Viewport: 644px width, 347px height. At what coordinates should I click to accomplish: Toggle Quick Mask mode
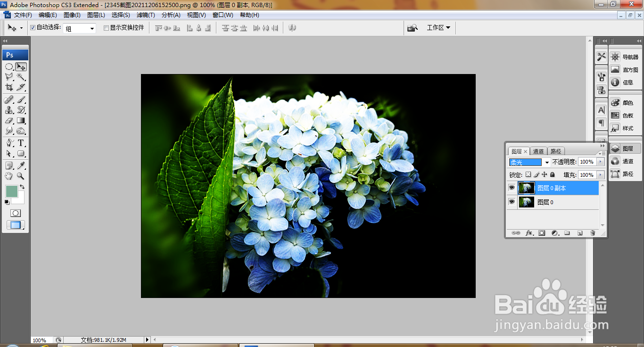click(x=16, y=213)
